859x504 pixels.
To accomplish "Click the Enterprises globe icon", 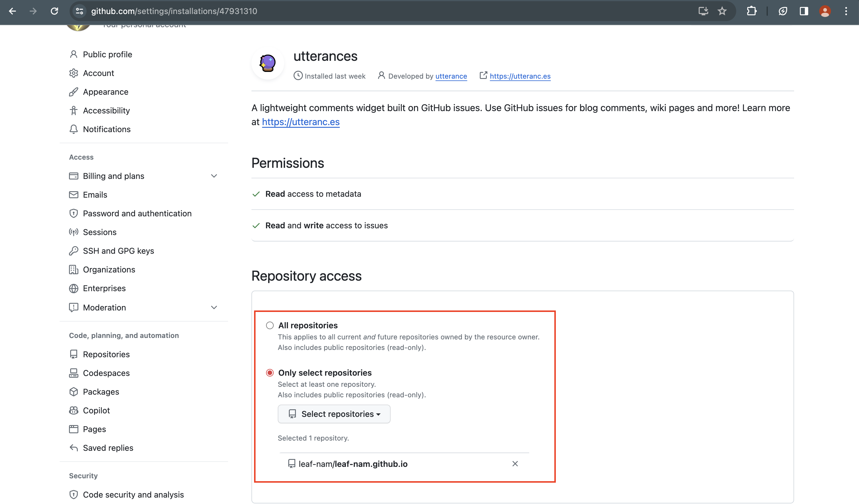I will click(73, 288).
